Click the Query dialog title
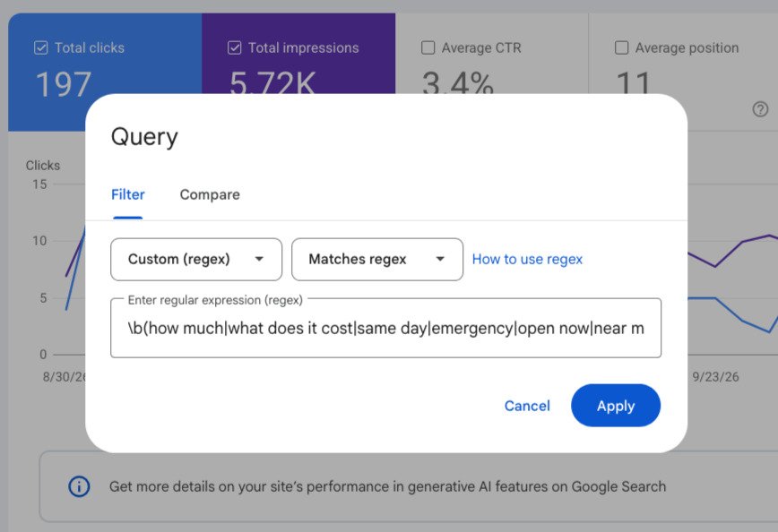Screen dimensions: 778x532 pyautogui.click(x=144, y=137)
